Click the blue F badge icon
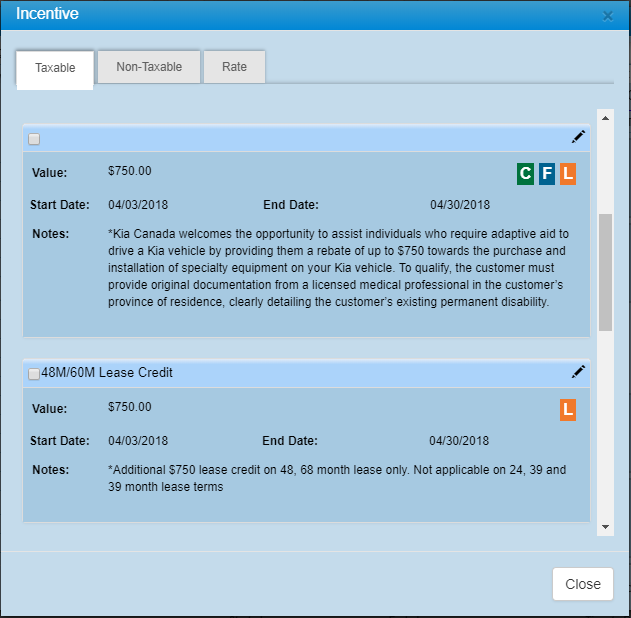Viewport: 631px width, 618px height. [546, 174]
